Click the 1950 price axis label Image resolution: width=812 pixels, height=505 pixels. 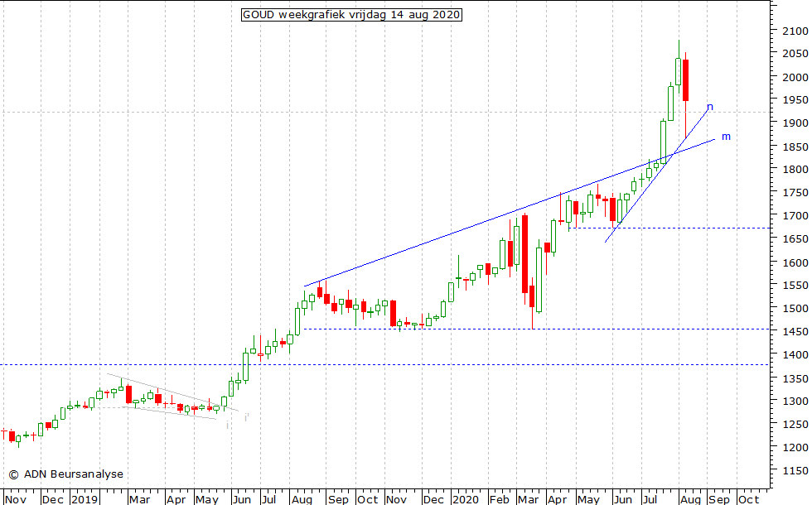[795, 100]
